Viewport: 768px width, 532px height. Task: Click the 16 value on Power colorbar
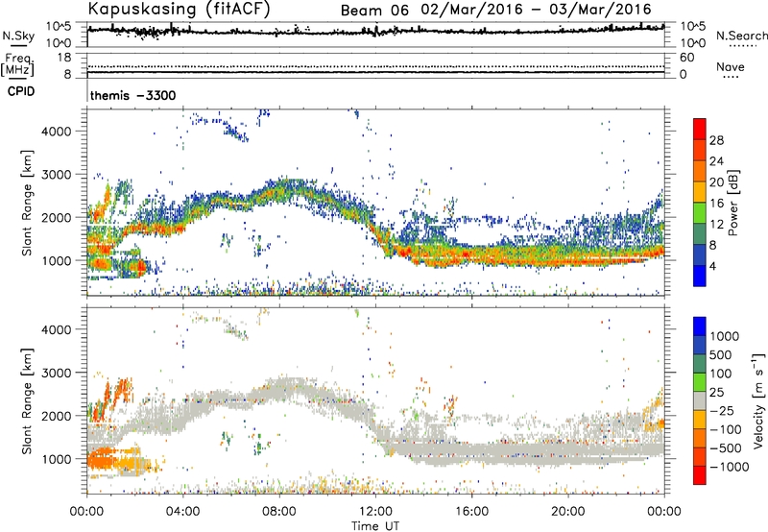point(716,203)
